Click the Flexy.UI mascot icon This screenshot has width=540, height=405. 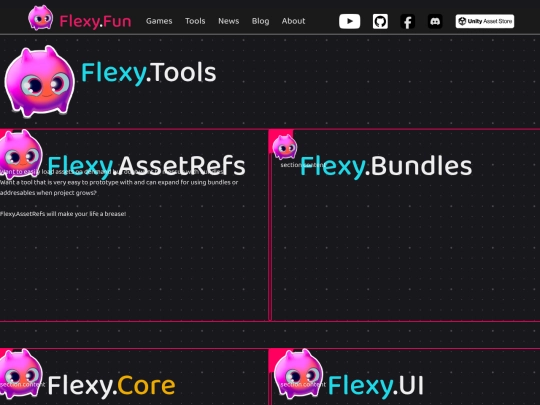point(298,374)
